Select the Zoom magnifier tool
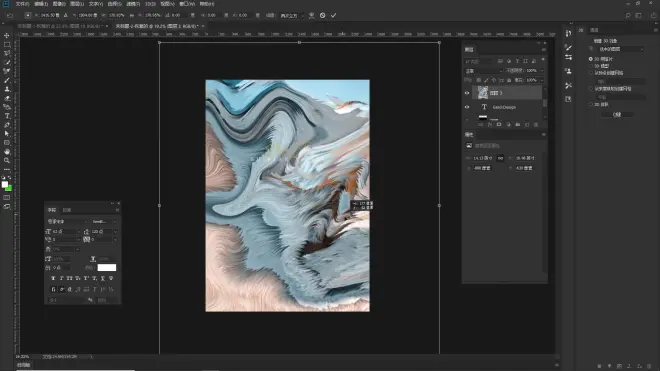The height and width of the screenshot is (371, 660). click(x=7, y=160)
